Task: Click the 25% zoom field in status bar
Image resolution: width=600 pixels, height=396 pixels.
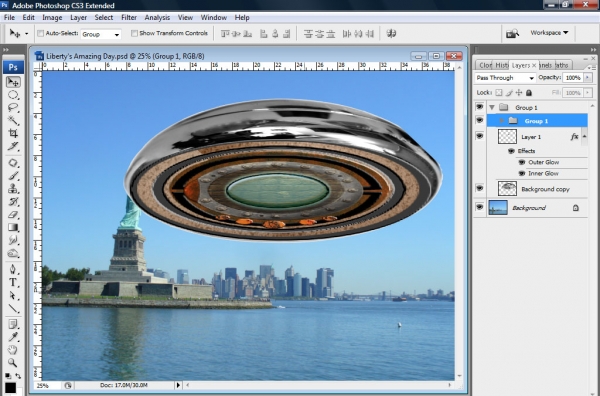Action: (47, 385)
